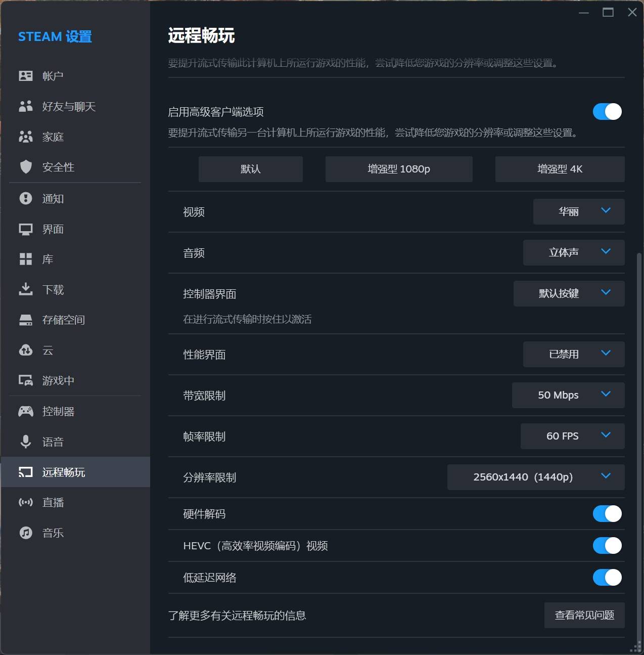Turn off the 低延迟网络 switch
This screenshot has height=655, width=644.
click(607, 578)
